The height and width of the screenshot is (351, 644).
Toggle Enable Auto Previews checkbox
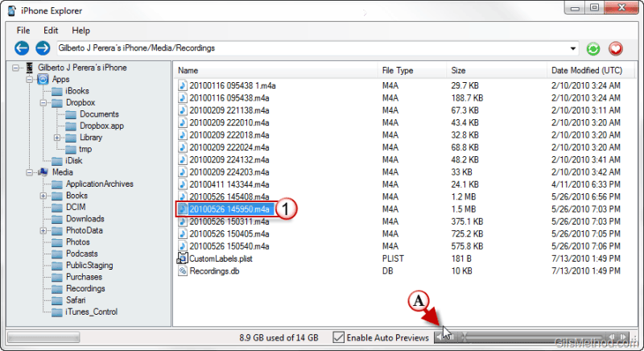[338, 337]
